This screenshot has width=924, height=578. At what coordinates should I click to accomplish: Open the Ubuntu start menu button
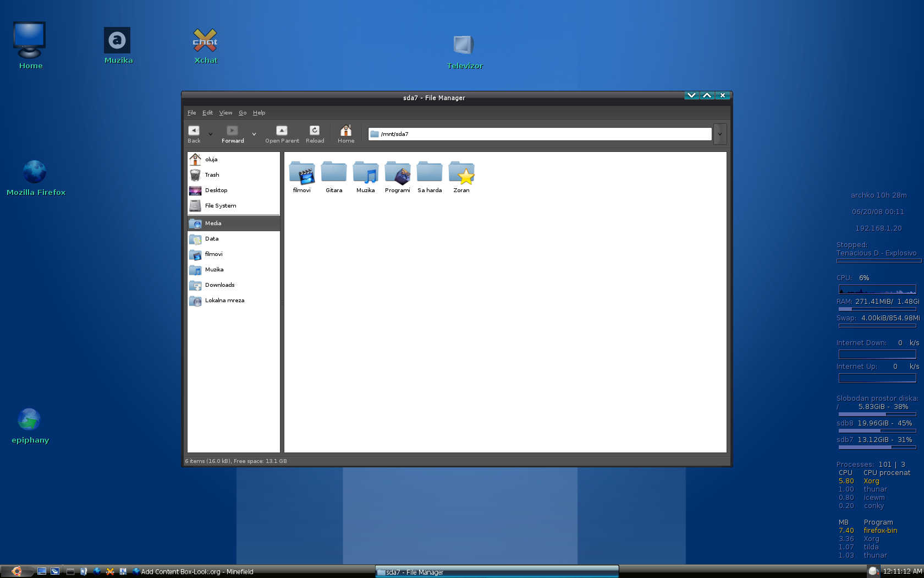point(16,571)
